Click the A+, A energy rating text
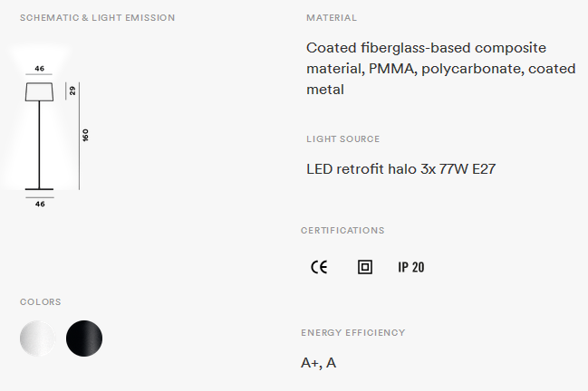 pos(318,363)
